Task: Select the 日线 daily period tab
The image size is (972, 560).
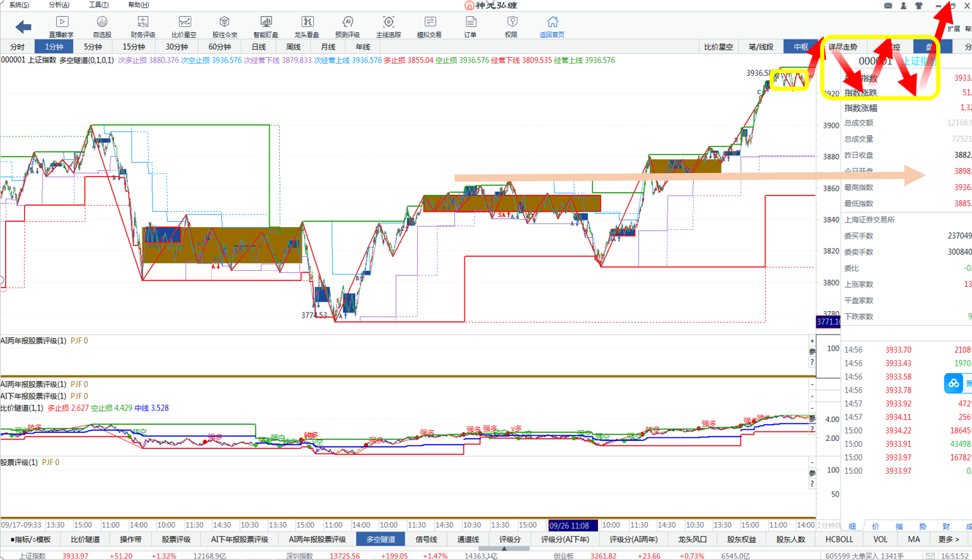Action: coord(259,47)
